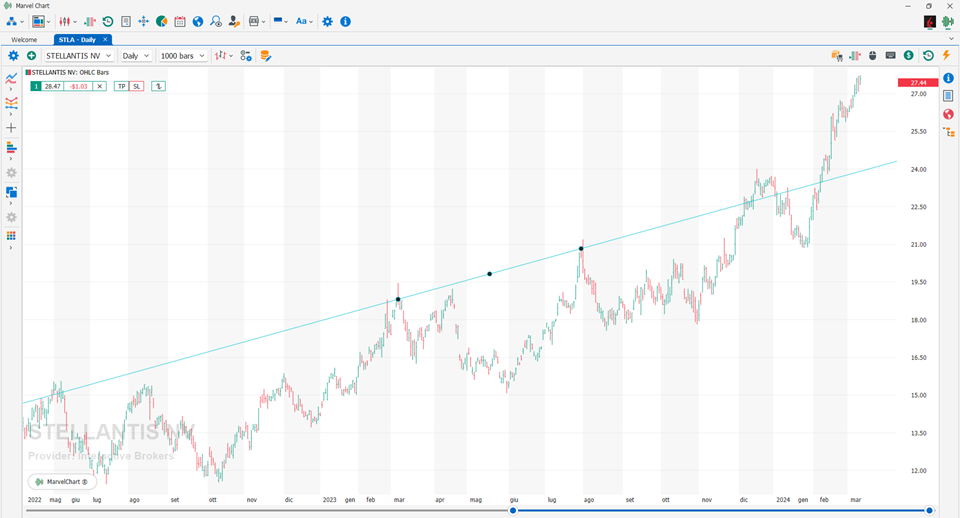960x518 pixels.
Task: Click the TP take profit button
Action: coord(121,86)
